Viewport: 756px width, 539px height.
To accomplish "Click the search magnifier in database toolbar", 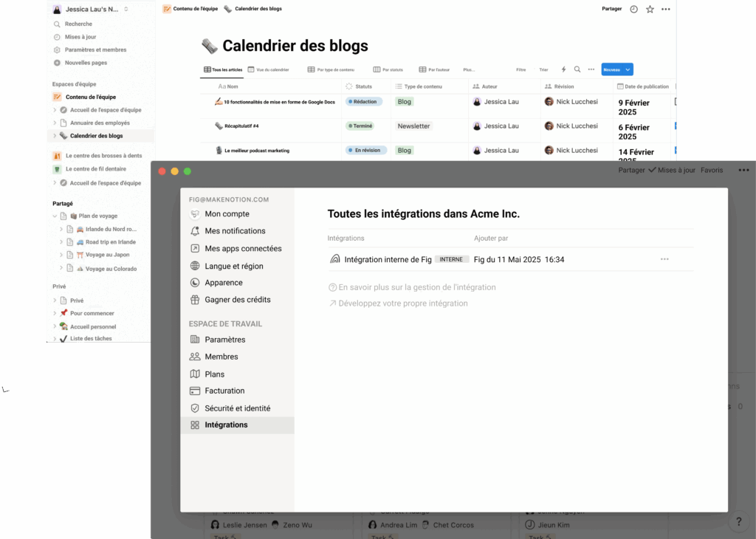I will tap(577, 69).
